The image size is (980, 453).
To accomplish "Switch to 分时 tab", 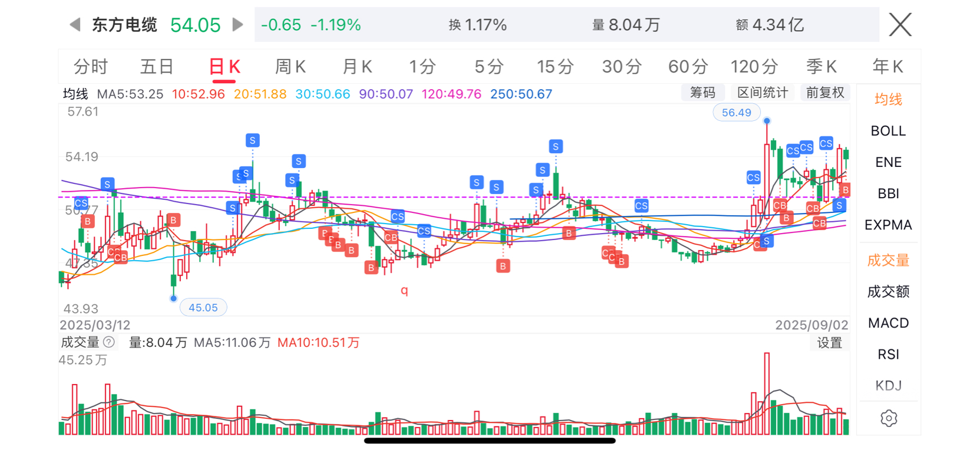I will coord(91,67).
